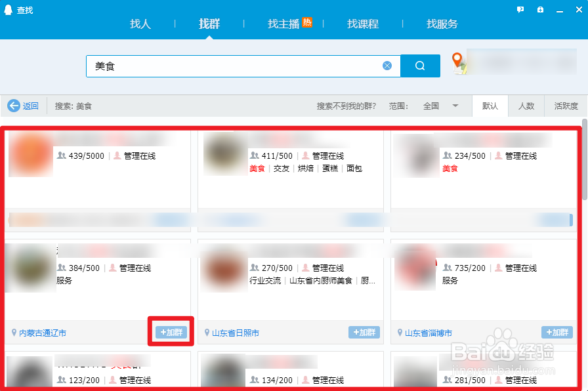
Task: Click the vertical scrollbar of results
Action: 585,159
